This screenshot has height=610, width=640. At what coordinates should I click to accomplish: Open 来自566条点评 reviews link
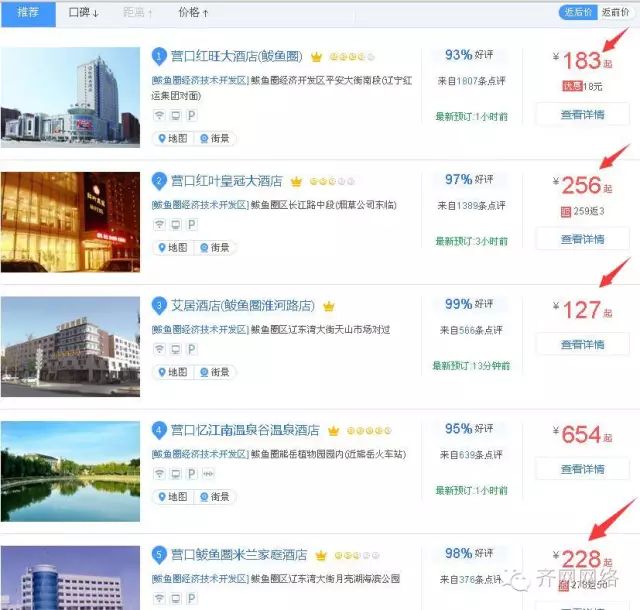tap(471, 330)
